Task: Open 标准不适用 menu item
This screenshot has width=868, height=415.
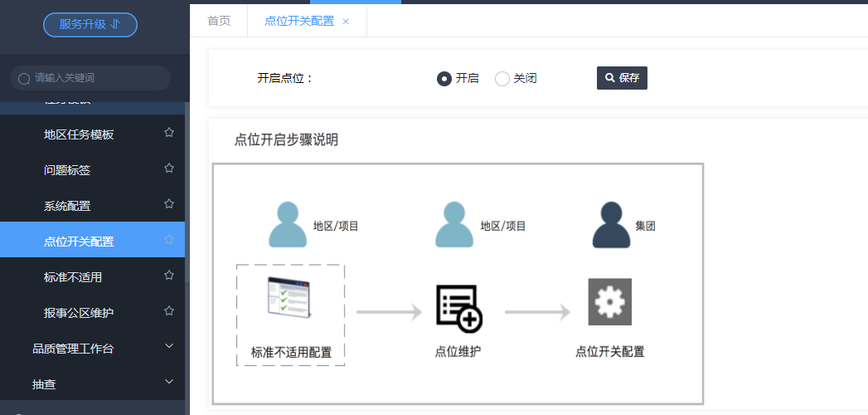Action: pos(72,277)
